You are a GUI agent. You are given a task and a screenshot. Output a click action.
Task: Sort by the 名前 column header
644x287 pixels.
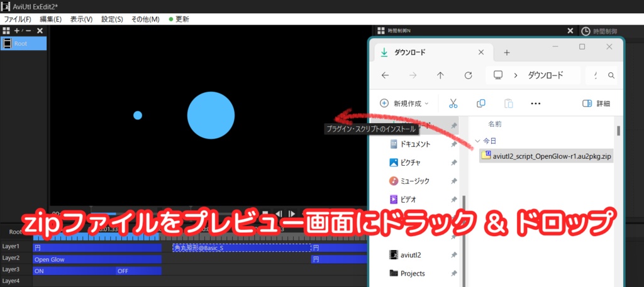[x=494, y=124]
